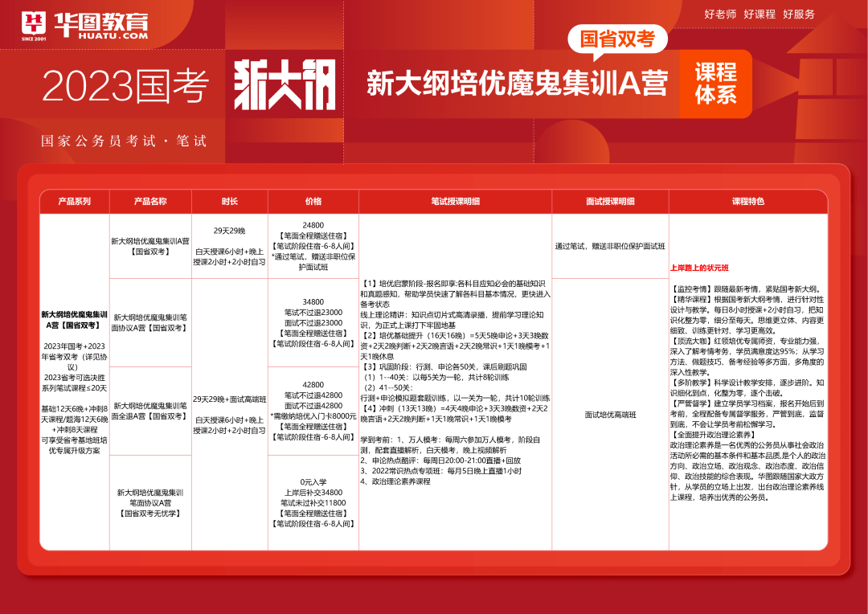The image size is (868, 614).
Task: Click '笔试不过退42800' line
Action: 313,395
